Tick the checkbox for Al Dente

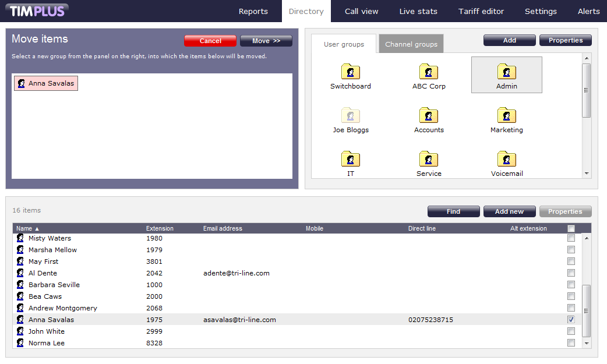pos(571,273)
